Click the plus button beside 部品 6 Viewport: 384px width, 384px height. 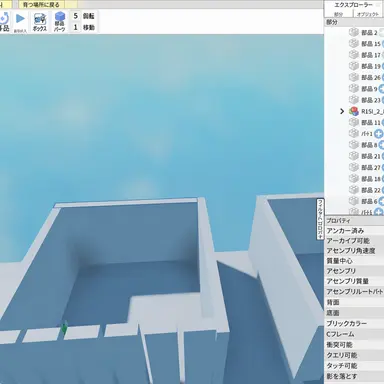point(381,202)
